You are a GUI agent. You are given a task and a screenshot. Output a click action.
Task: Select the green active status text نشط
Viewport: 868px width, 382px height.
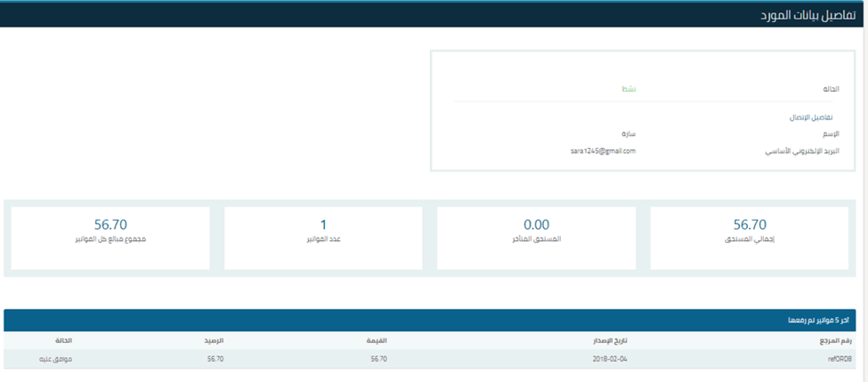[x=629, y=90]
